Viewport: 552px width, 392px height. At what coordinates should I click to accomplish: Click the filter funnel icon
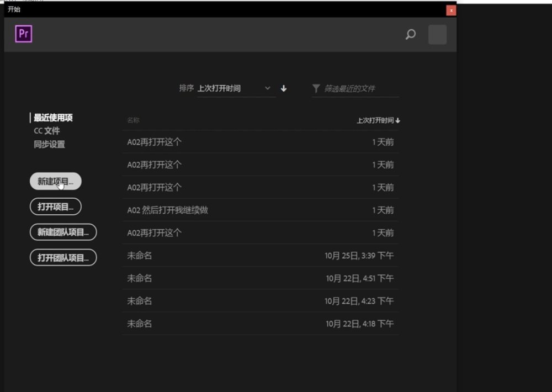pyautogui.click(x=315, y=87)
